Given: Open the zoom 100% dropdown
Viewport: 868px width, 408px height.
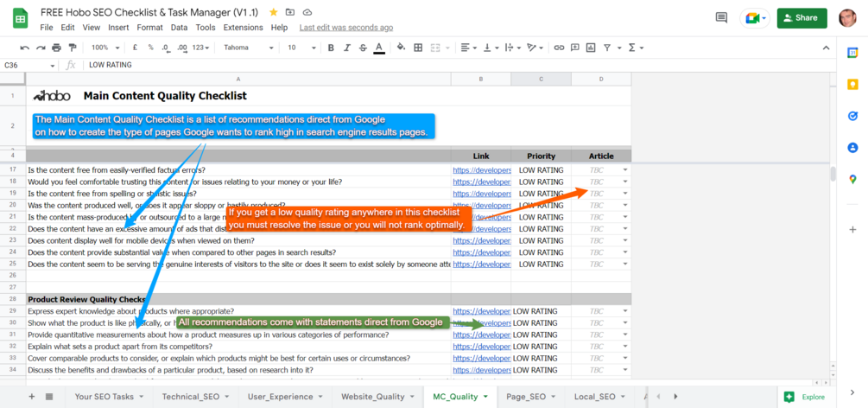Looking at the screenshot, I should point(104,48).
